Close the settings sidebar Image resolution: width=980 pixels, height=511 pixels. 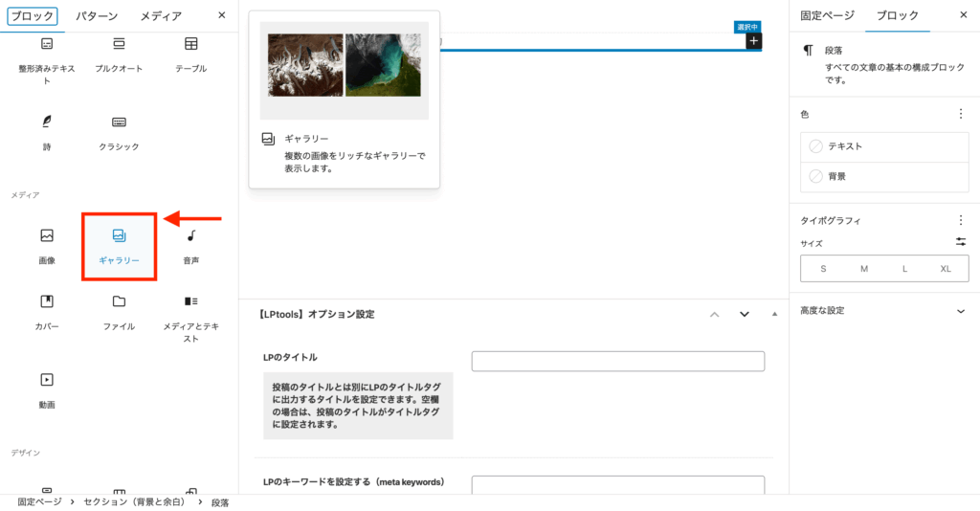coord(963,15)
